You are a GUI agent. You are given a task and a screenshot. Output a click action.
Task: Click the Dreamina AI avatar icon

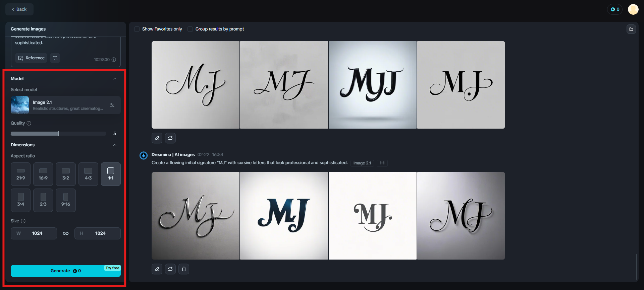pyautogui.click(x=144, y=155)
